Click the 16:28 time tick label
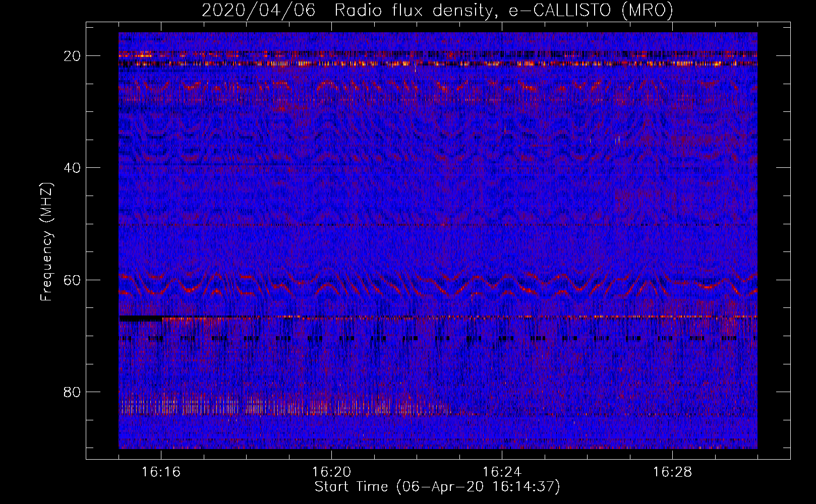The width and height of the screenshot is (816, 504). (x=672, y=472)
